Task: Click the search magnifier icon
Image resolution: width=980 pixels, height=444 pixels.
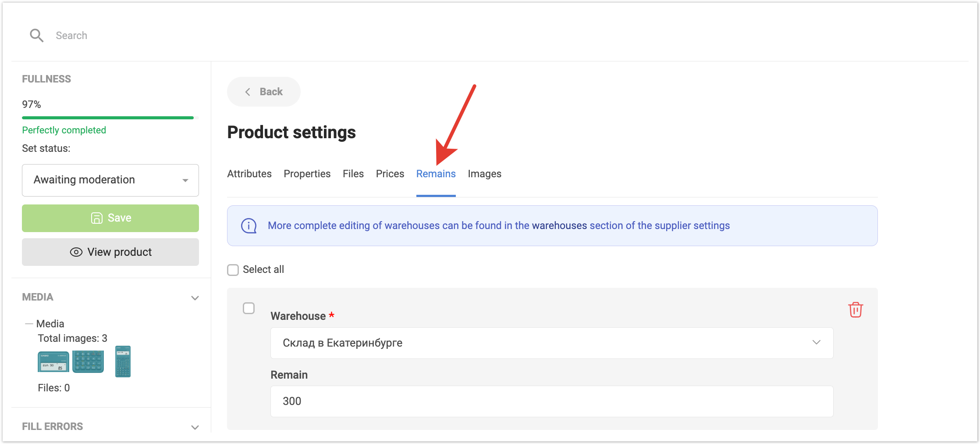Action: pyautogui.click(x=36, y=35)
